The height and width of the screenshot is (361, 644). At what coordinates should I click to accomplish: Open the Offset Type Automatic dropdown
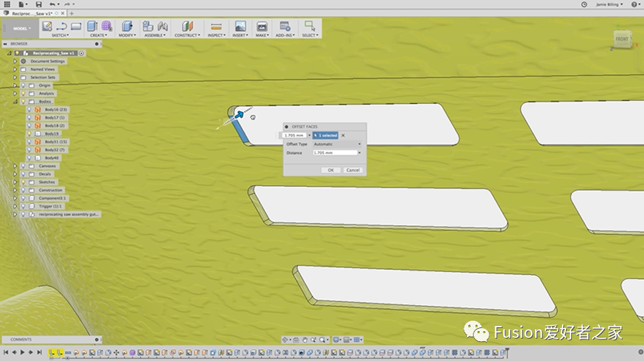pos(338,144)
